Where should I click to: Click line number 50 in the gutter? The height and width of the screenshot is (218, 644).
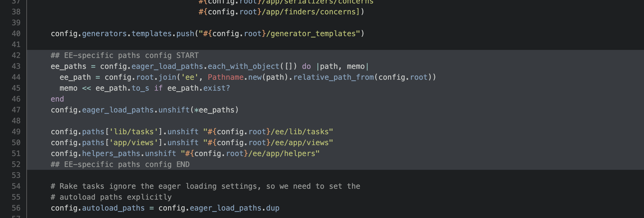point(16,143)
